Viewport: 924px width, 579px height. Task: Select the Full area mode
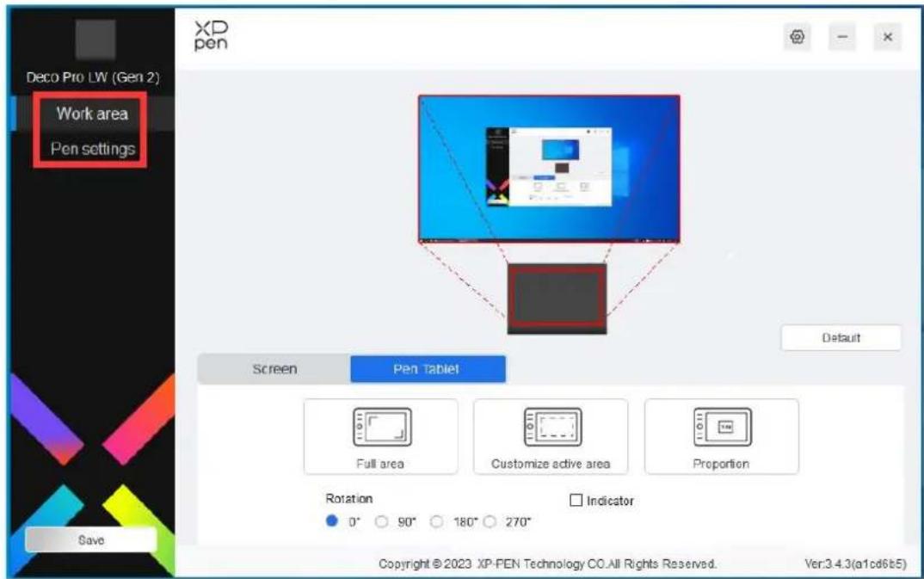tap(380, 436)
